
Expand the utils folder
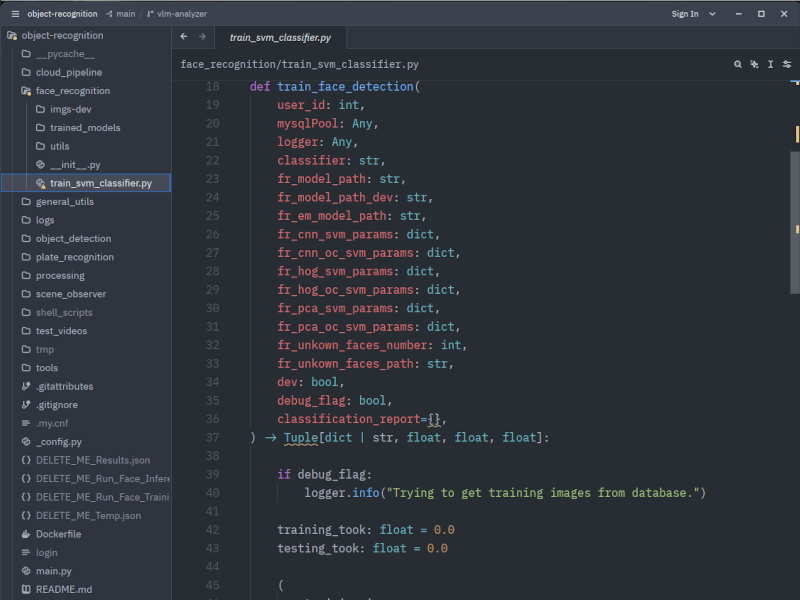click(86, 146)
